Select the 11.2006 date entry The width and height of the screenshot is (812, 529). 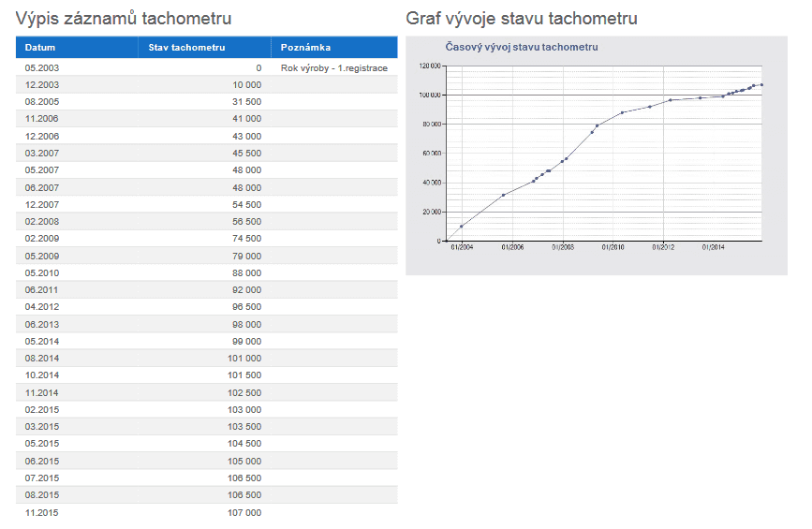[x=42, y=119]
